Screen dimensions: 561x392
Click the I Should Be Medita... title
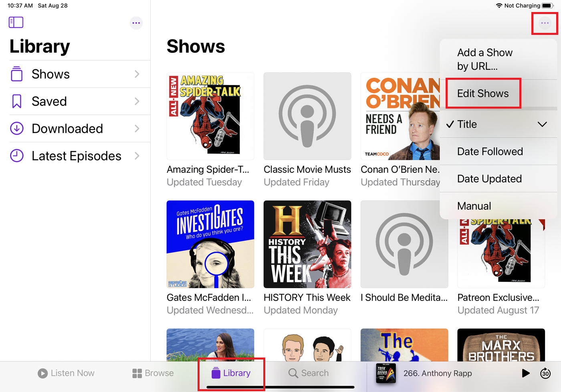pos(404,297)
